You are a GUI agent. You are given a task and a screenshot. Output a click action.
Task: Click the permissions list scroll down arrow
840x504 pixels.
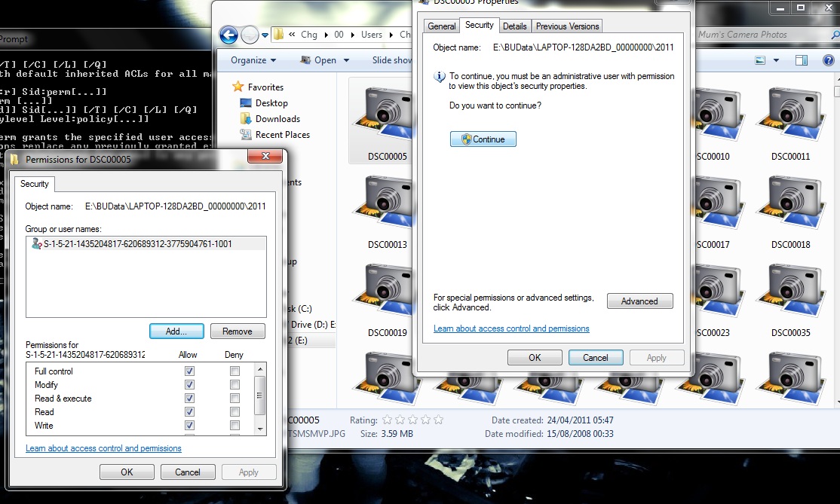pyautogui.click(x=260, y=429)
